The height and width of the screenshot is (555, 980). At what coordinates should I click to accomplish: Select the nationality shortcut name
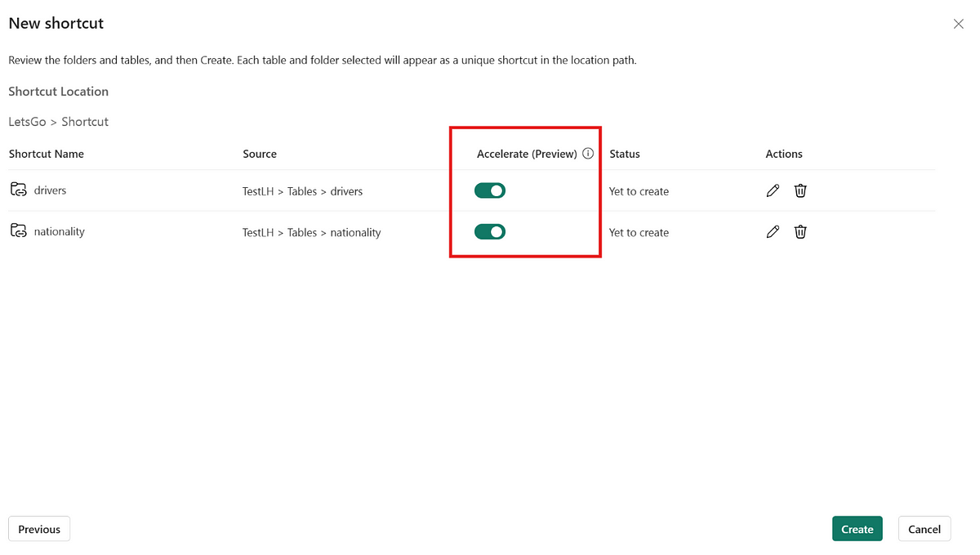[59, 232]
